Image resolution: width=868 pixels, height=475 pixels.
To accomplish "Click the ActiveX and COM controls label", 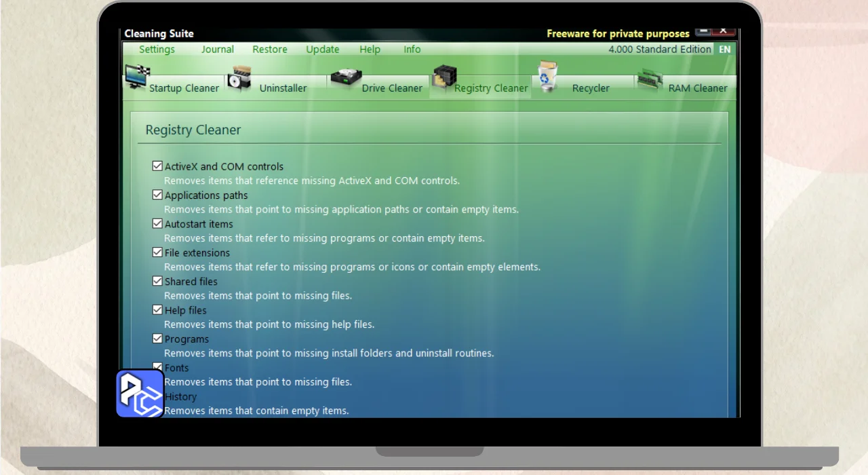I will point(224,167).
